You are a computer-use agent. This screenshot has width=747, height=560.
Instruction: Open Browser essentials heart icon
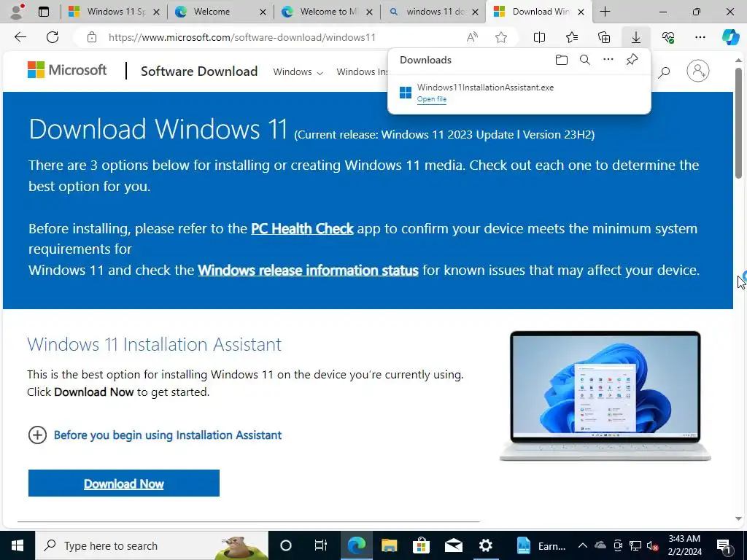pyautogui.click(x=668, y=37)
